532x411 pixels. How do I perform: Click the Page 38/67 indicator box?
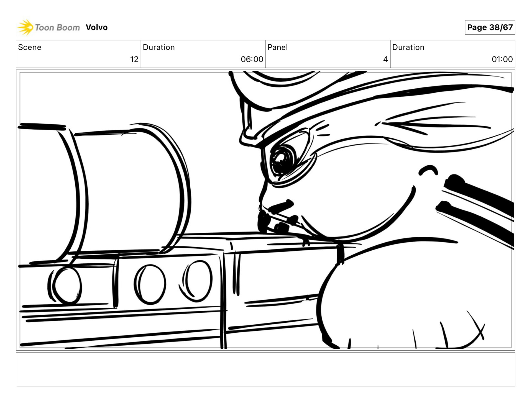pyautogui.click(x=490, y=27)
